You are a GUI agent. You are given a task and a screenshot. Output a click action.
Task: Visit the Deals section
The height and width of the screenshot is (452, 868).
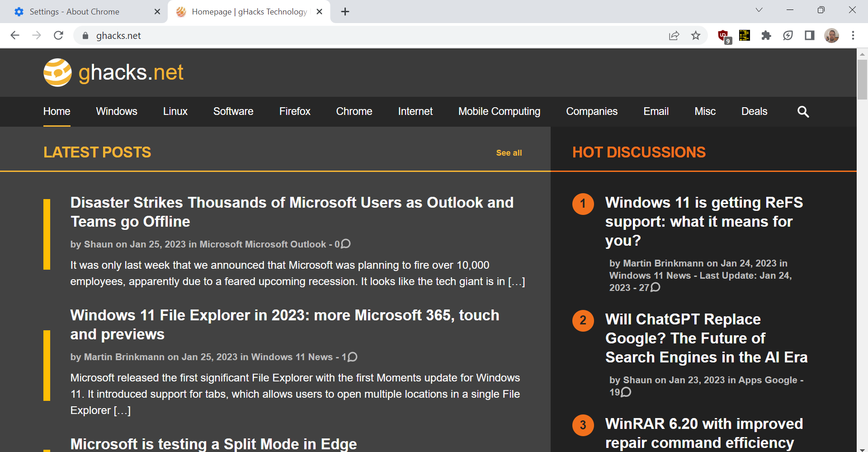pyautogui.click(x=755, y=111)
